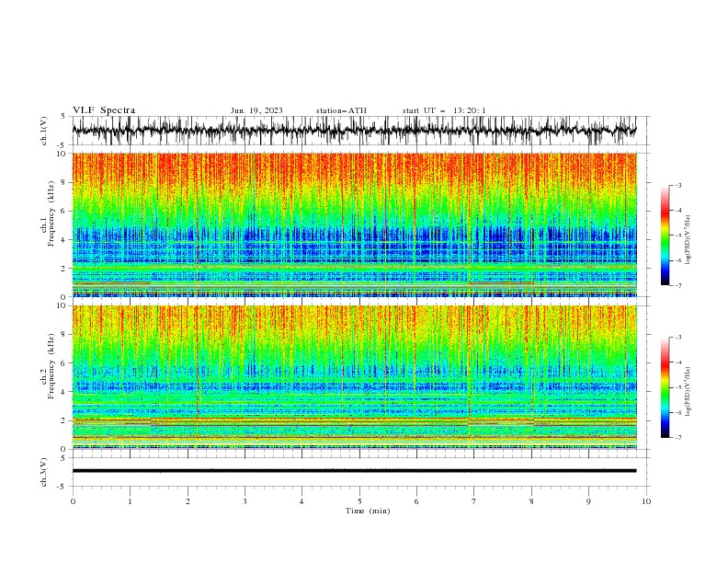The height and width of the screenshot is (563, 728).
Task: Click the ch.1 voltage waveform trace
Action: click(354, 131)
